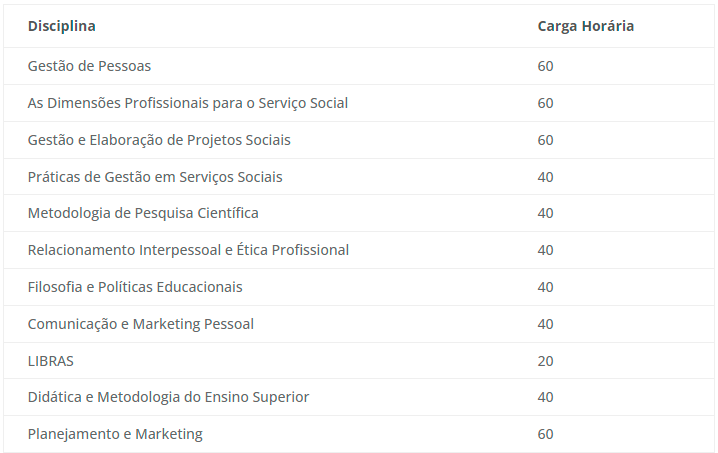
Task: Click the 60 value for Planejamento e Marketing
Action: pyautogui.click(x=545, y=434)
